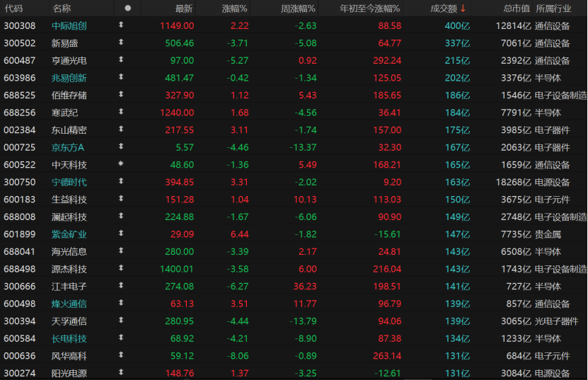588x380 pixels.
Task: Click latest price 5.57
Action: (185, 147)
